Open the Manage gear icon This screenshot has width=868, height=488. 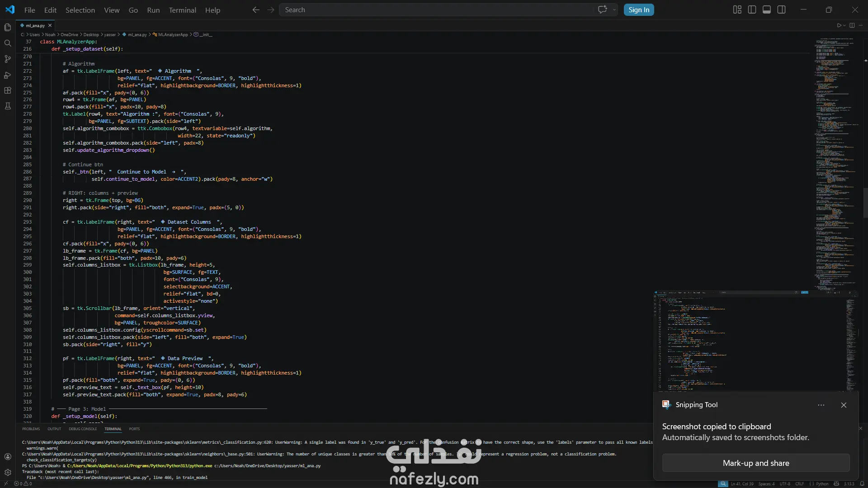8,472
